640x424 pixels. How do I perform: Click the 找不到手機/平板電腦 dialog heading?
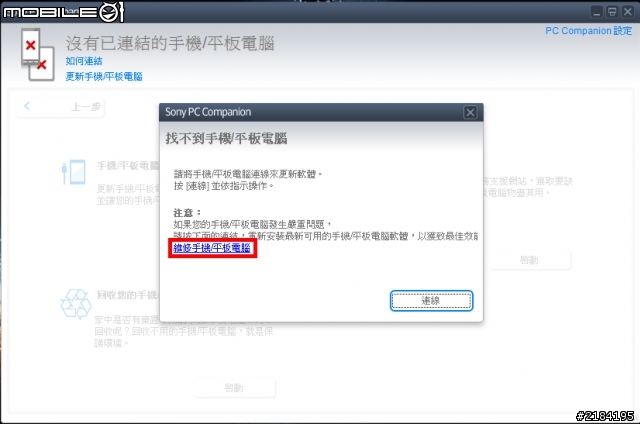coord(227,139)
